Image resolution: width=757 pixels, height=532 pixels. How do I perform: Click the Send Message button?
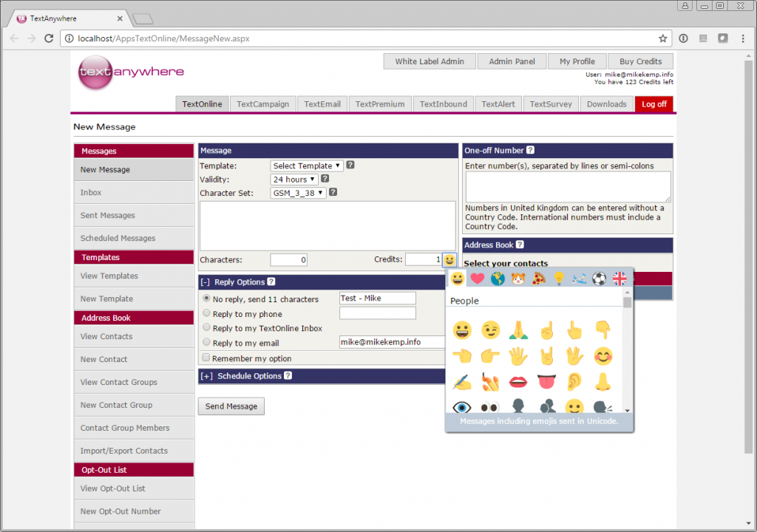(231, 406)
